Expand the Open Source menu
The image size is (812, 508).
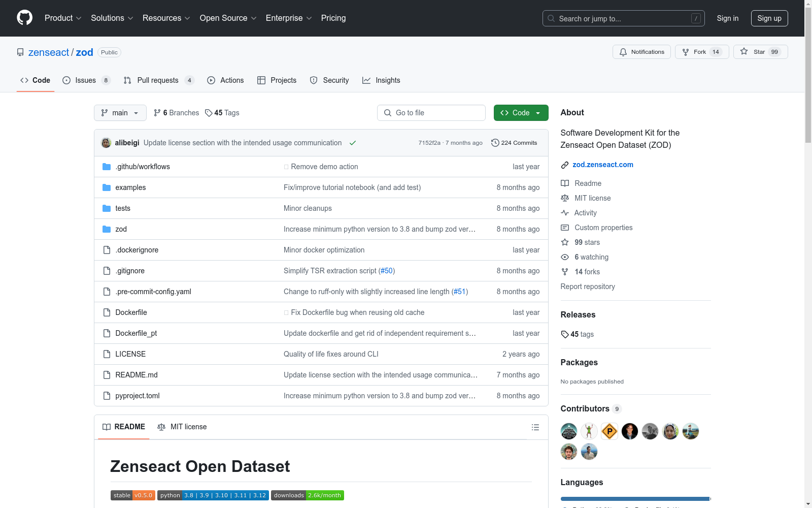pos(228,18)
